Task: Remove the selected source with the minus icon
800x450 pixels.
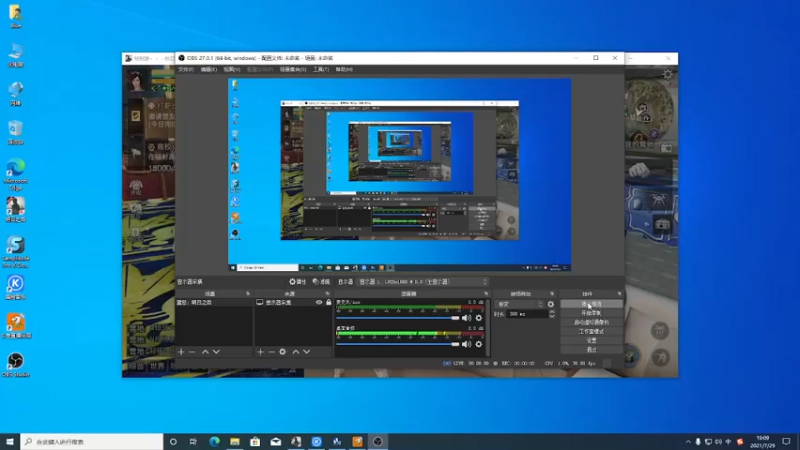Action: coord(271,352)
